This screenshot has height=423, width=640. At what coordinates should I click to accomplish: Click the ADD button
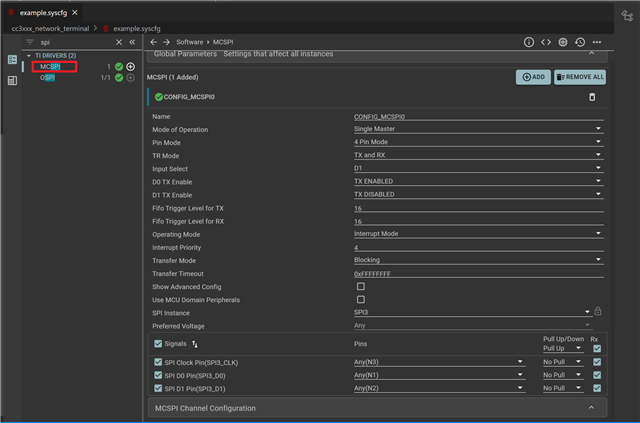tap(533, 76)
